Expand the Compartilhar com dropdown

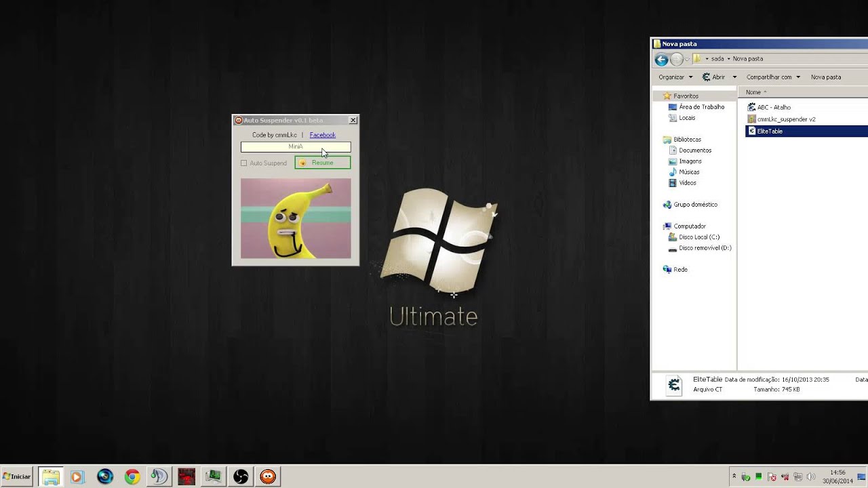click(773, 77)
